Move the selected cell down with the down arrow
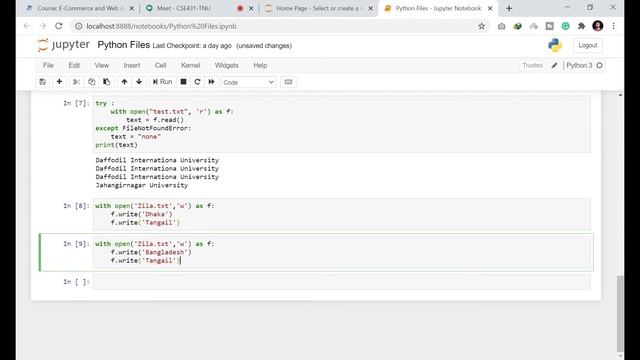The height and width of the screenshot is (360, 640). (x=139, y=82)
